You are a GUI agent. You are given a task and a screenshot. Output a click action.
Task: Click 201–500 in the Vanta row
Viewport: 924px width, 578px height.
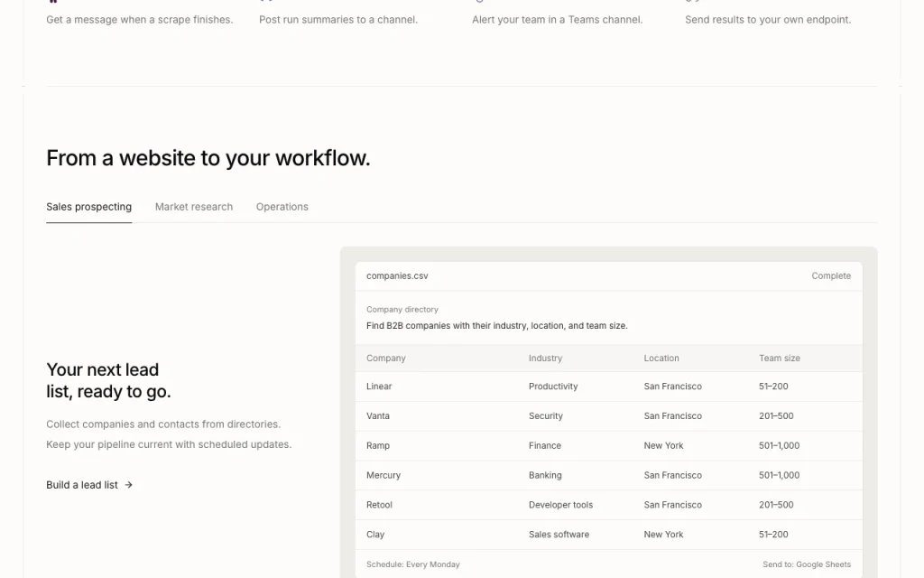(776, 415)
